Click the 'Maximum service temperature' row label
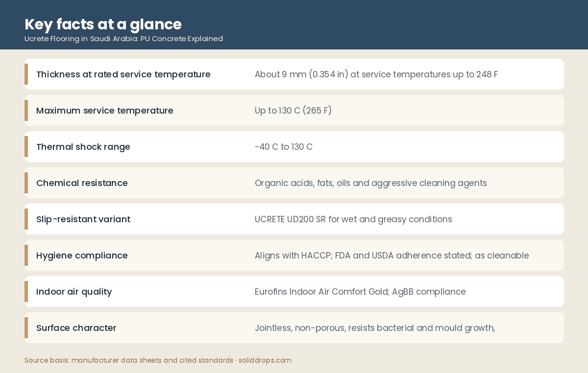Image resolution: width=588 pixels, height=373 pixels. pyautogui.click(x=105, y=111)
